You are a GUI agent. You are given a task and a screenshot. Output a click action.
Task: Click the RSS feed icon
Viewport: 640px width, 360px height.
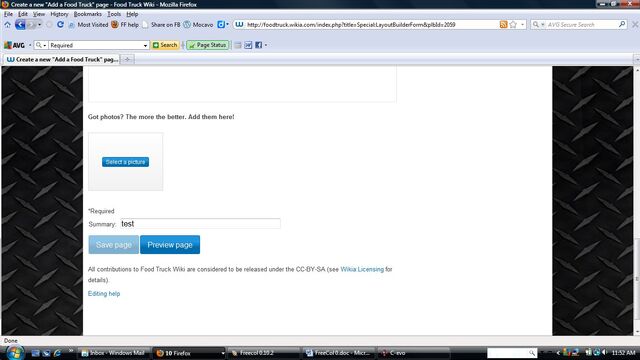tap(504, 24)
